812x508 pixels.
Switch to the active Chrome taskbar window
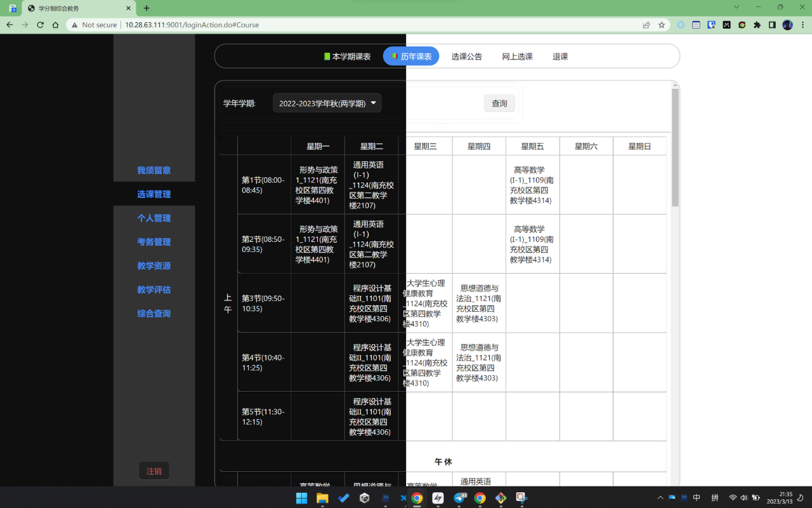(x=417, y=498)
